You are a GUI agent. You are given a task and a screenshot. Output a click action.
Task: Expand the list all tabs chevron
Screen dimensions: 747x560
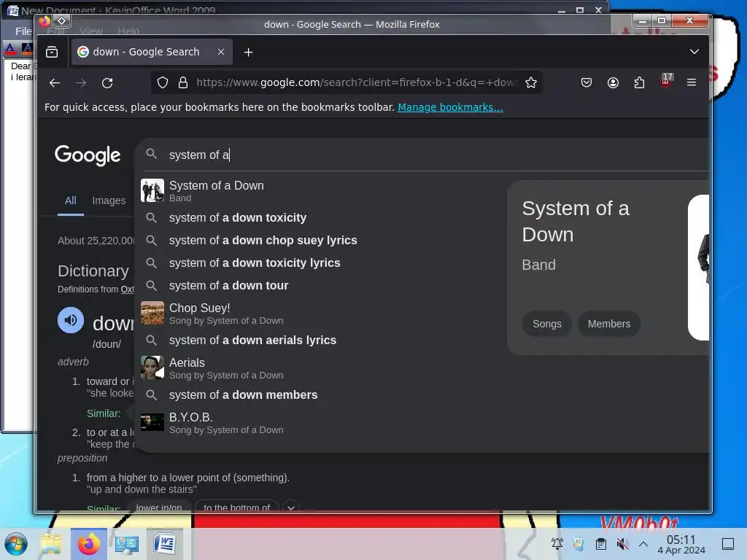coord(694,52)
